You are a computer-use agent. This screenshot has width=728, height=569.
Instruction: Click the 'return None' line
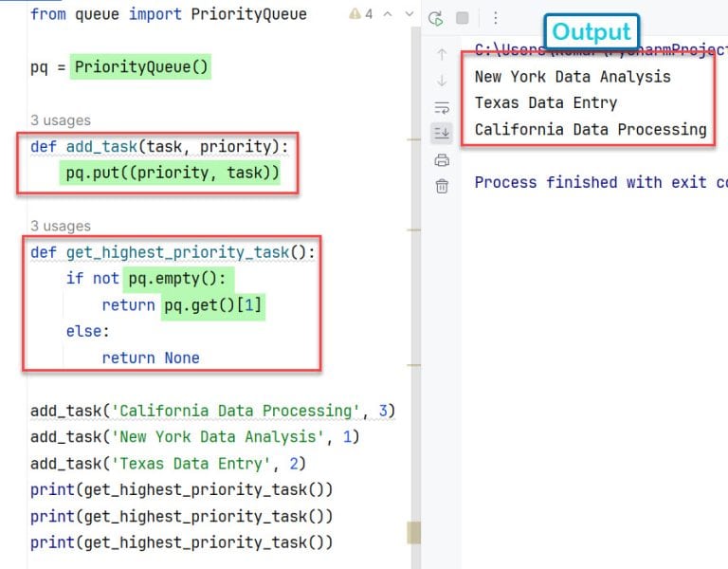pyautogui.click(x=151, y=358)
